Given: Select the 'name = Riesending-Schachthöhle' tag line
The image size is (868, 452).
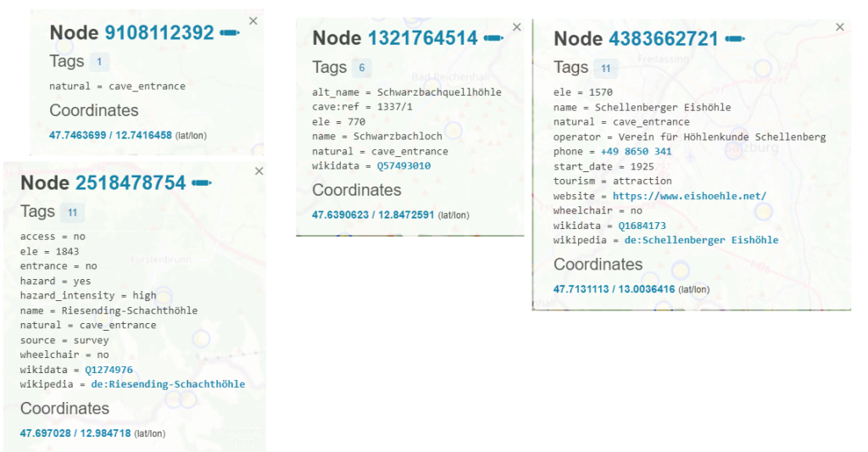Looking at the screenshot, I should [x=109, y=310].
